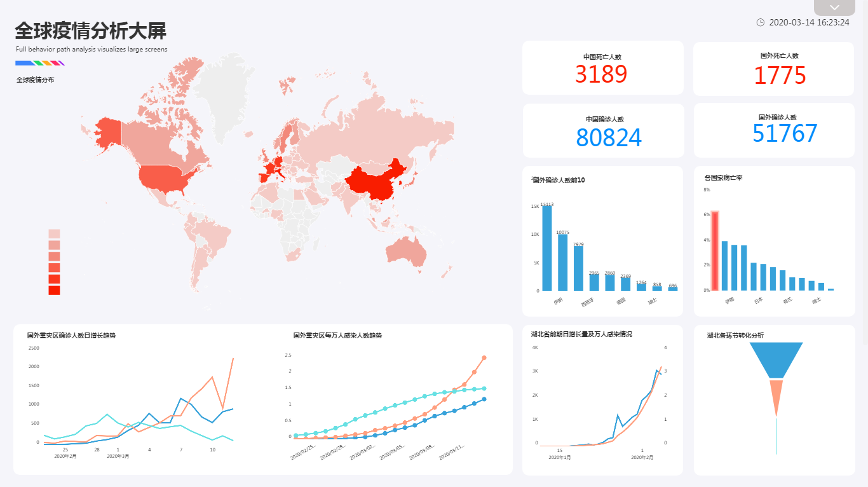Click the darkest red map legend swatch
The height and width of the screenshot is (487, 868).
[54, 290]
